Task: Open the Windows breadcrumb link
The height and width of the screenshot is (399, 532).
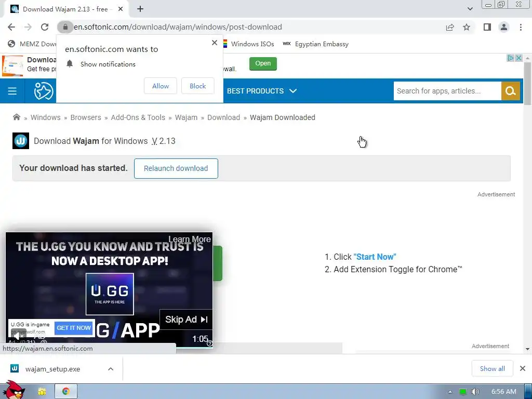Action: (46, 117)
